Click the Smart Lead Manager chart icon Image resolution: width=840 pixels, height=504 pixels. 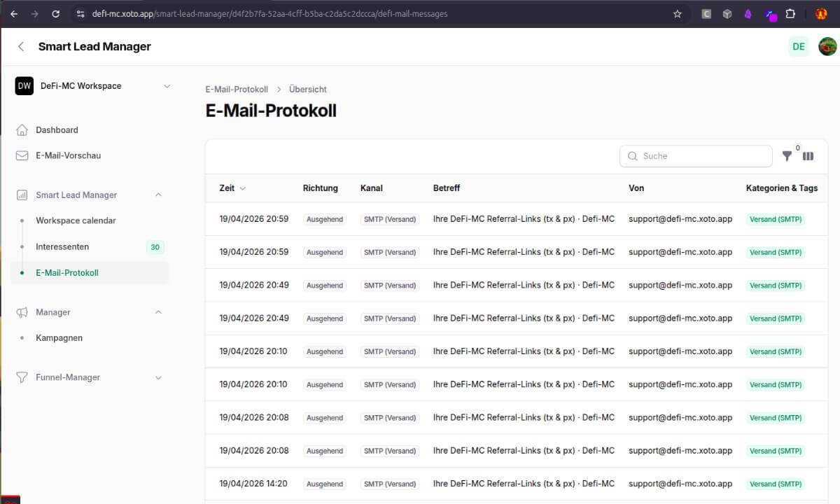point(22,195)
